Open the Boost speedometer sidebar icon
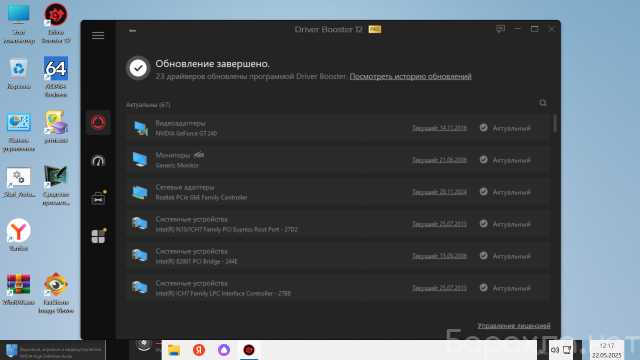The width and height of the screenshot is (640, 360). click(98, 161)
